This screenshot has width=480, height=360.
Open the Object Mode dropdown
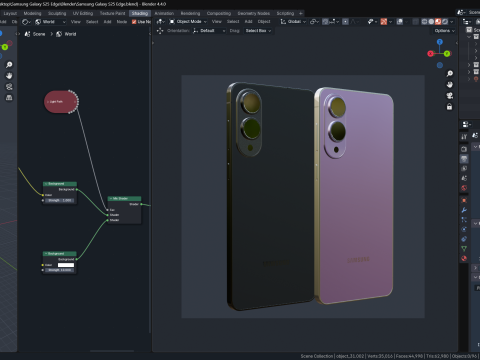click(x=188, y=21)
